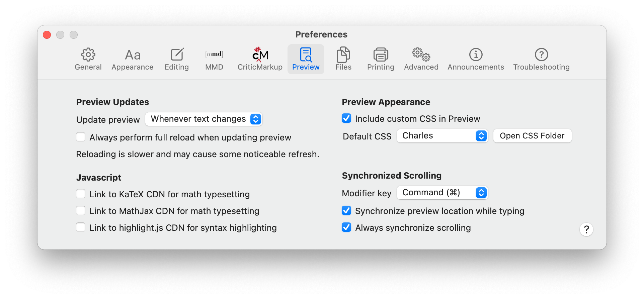Expand the Default CSS dropdown
This screenshot has height=299, width=644.
point(442,136)
